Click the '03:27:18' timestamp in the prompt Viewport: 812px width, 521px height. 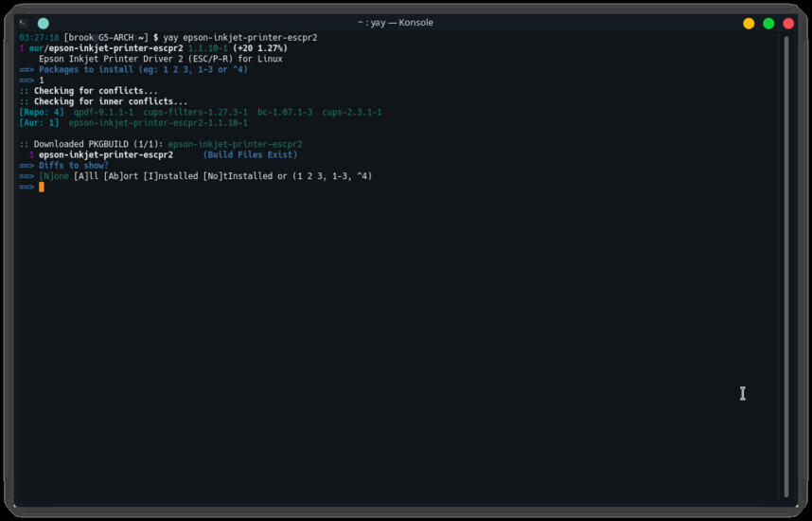(39, 38)
